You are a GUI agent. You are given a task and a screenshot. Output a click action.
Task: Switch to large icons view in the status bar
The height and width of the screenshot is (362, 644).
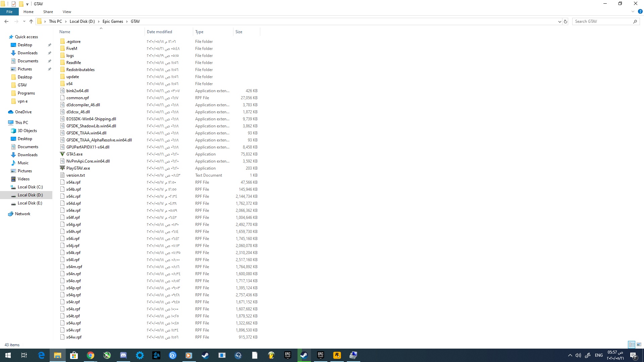(639, 345)
